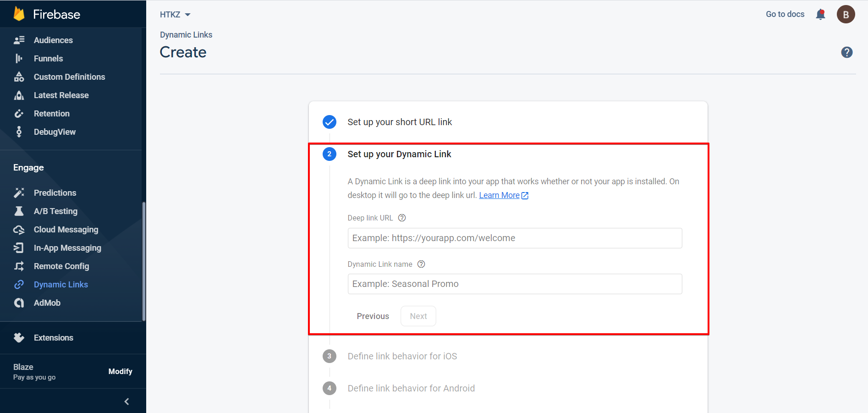Collapse the sidebar with the chevron
868x413 pixels.
coord(126,402)
